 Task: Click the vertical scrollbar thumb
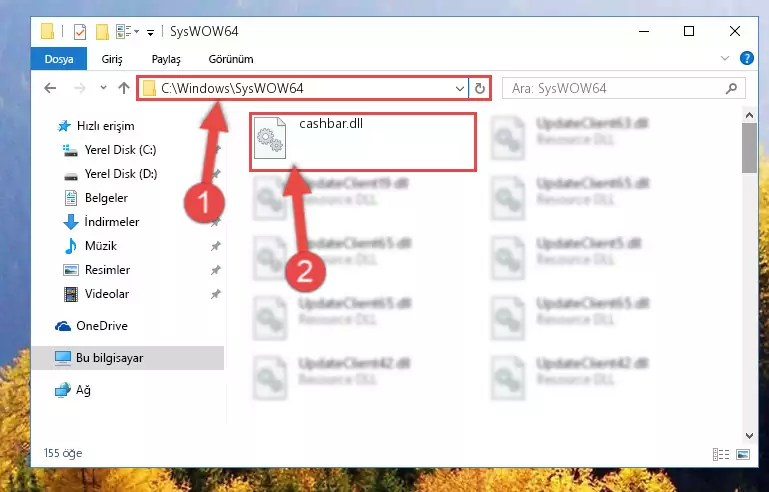(x=749, y=148)
